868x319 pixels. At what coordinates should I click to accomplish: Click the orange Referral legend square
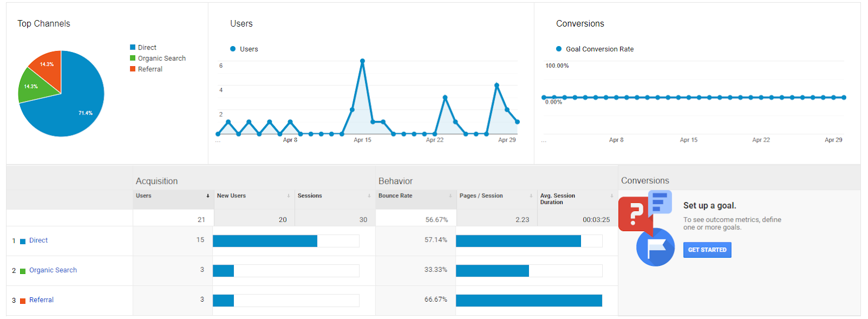(x=133, y=69)
